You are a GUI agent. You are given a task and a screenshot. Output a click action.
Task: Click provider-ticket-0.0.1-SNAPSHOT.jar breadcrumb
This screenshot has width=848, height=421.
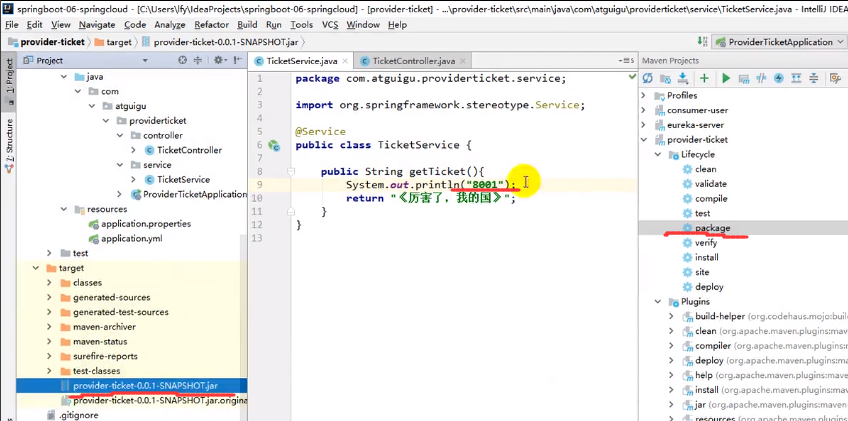coord(219,42)
